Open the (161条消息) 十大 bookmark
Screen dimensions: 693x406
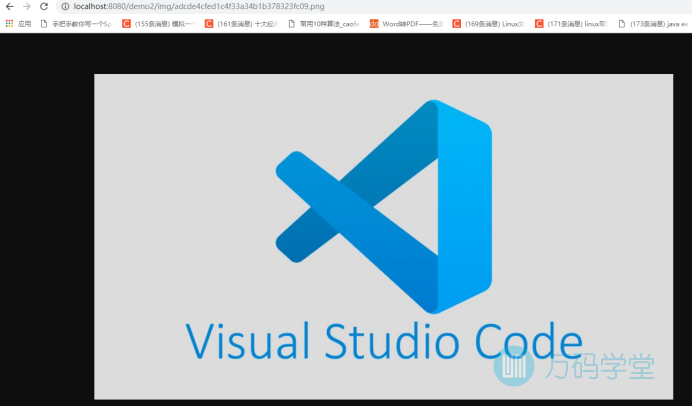tap(242, 24)
